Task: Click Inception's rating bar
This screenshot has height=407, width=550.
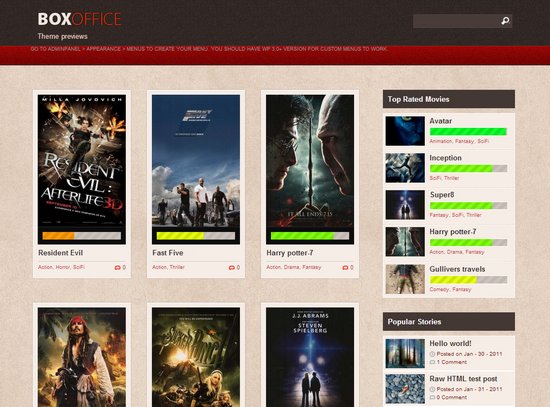Action: coord(468,168)
